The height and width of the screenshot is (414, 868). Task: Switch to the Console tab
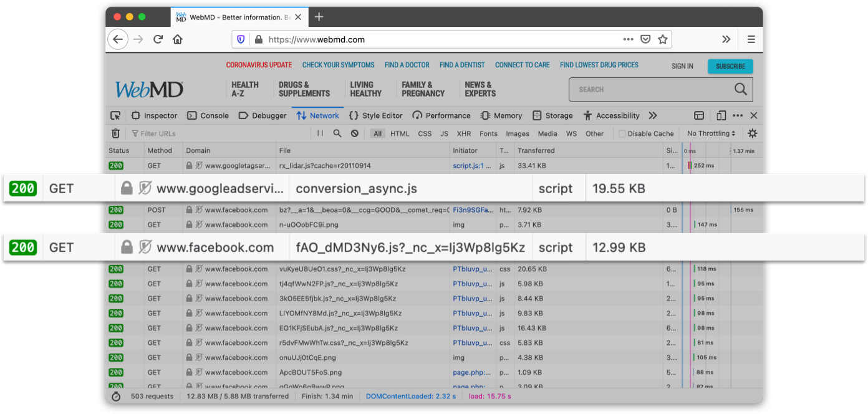tap(208, 115)
